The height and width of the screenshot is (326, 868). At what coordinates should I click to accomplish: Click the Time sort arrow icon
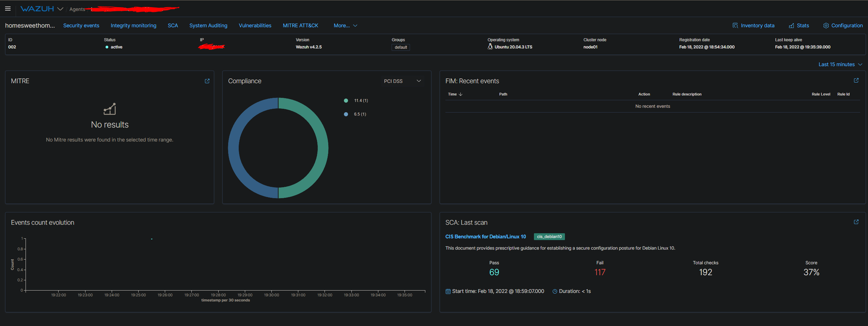click(461, 94)
